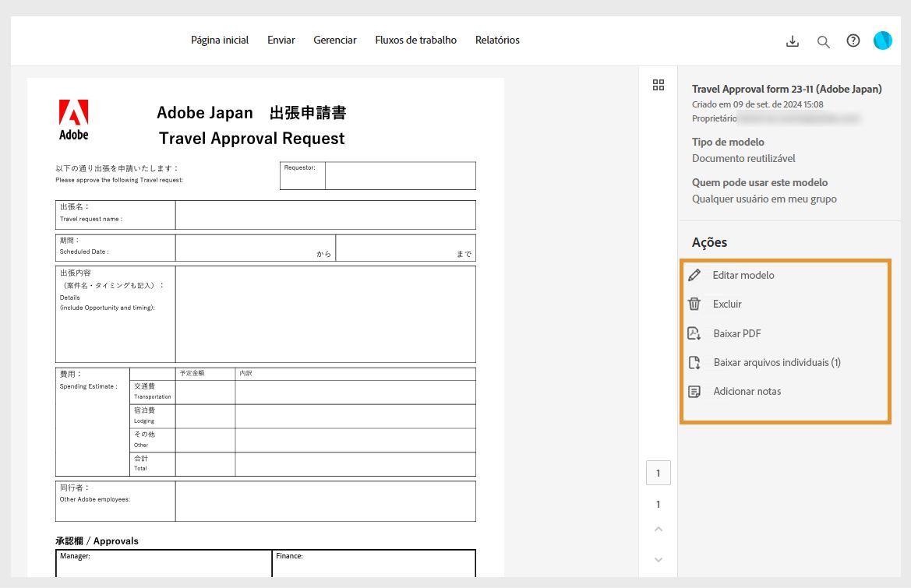
Task: Open the Fluxos de trabalho menu
Action: [415, 40]
